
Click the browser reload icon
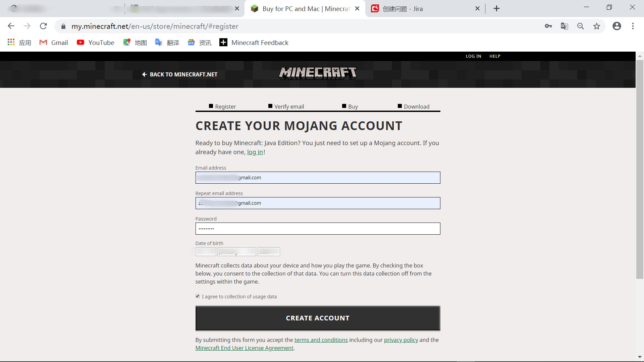tap(43, 26)
